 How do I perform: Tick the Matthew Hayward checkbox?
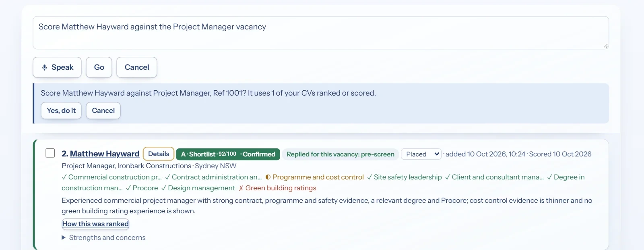coord(50,153)
